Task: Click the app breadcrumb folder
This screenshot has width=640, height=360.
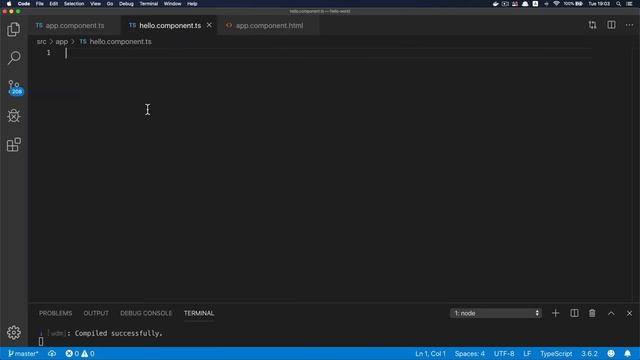Action: click(62, 42)
